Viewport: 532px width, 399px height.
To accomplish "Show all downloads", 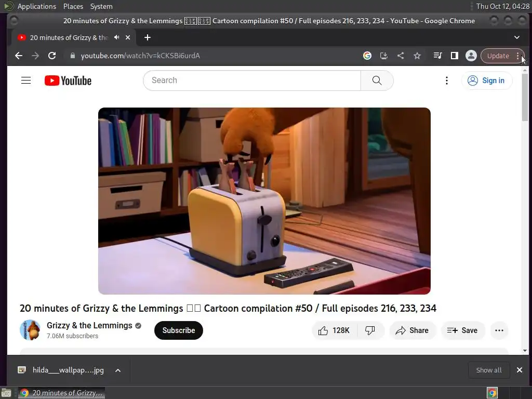I will coord(488,370).
